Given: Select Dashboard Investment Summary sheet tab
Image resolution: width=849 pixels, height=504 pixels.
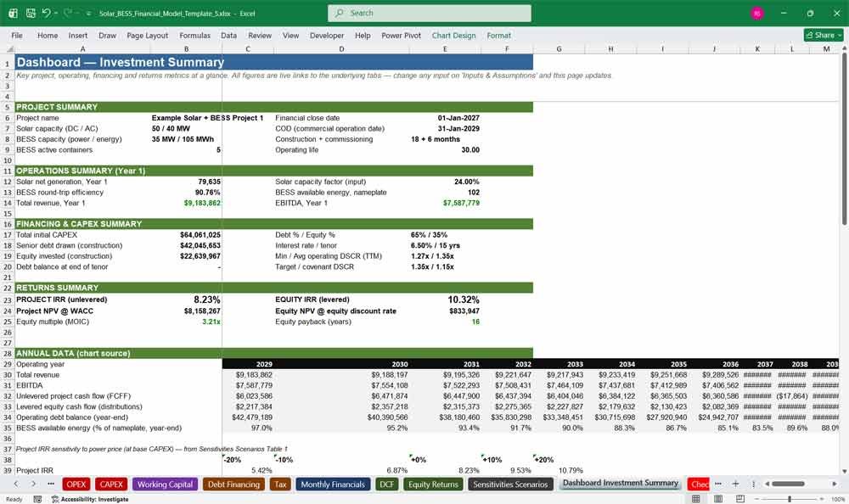Looking at the screenshot, I should coord(620,483).
